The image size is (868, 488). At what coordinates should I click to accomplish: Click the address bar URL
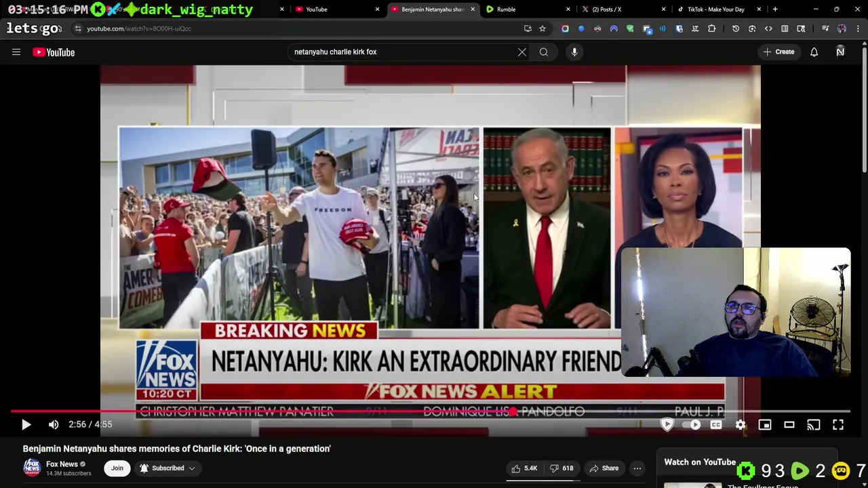point(139,28)
